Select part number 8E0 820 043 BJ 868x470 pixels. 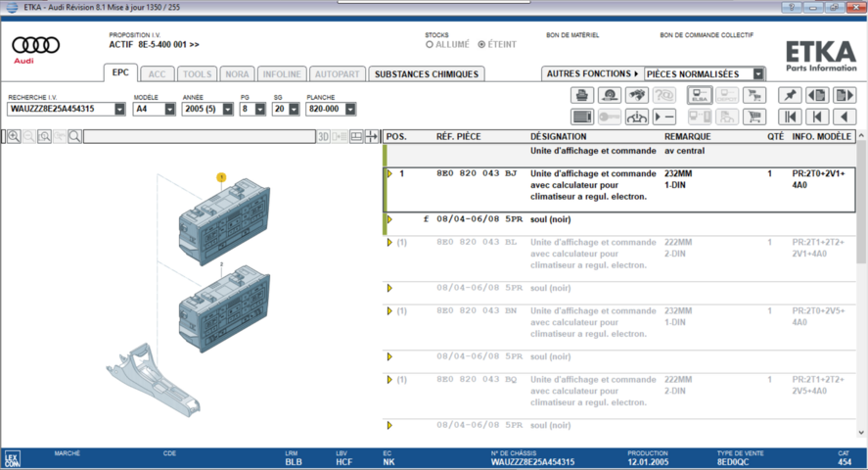click(476, 174)
